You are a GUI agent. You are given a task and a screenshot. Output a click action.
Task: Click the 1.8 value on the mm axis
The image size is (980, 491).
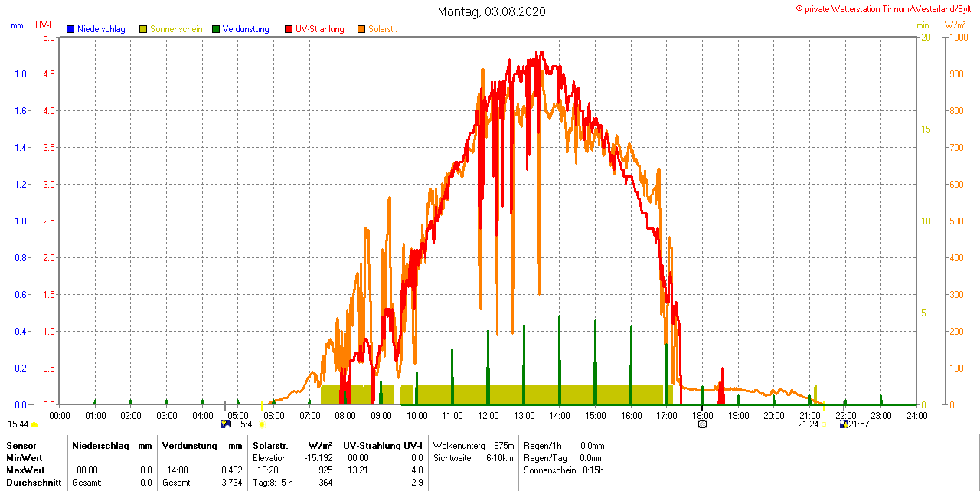click(21, 74)
